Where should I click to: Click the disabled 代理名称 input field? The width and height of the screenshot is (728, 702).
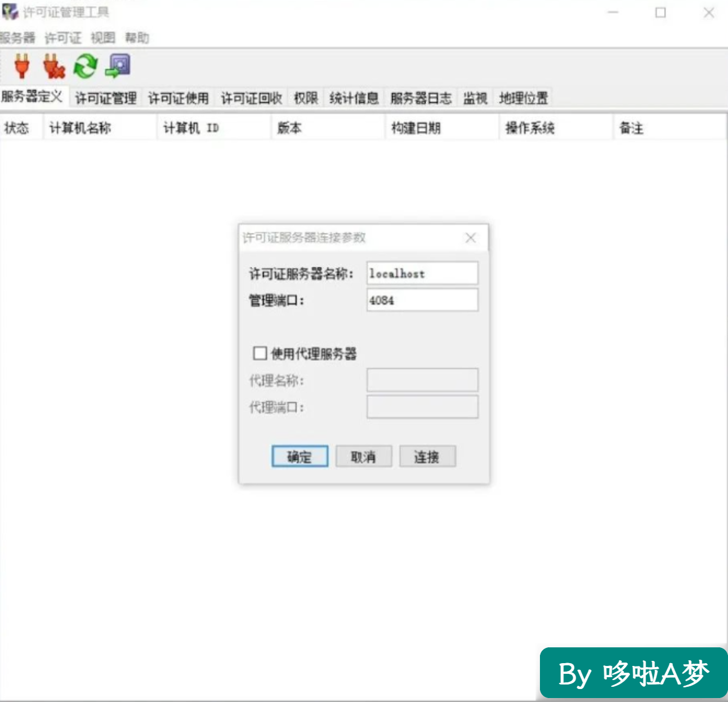click(x=422, y=380)
